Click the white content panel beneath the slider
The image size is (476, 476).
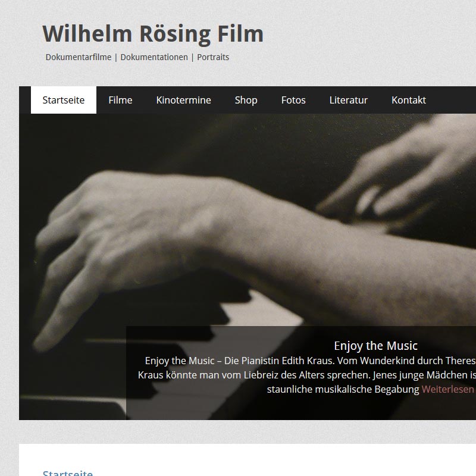click(248, 460)
